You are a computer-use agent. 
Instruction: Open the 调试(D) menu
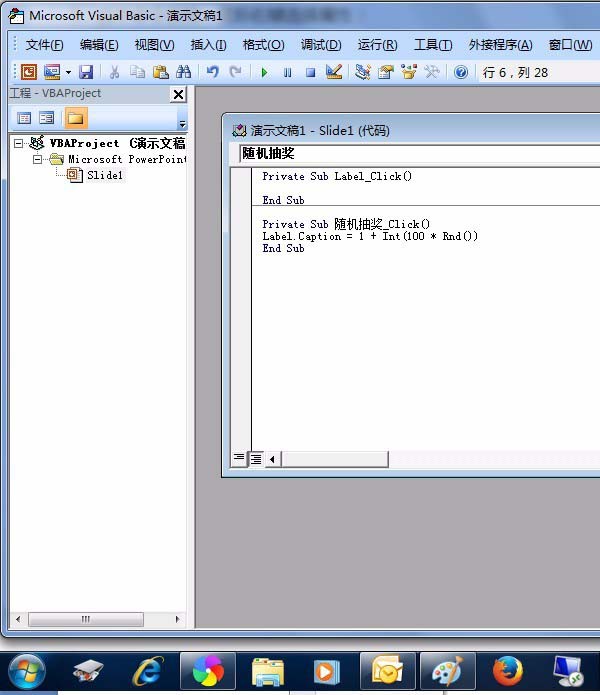click(x=321, y=45)
